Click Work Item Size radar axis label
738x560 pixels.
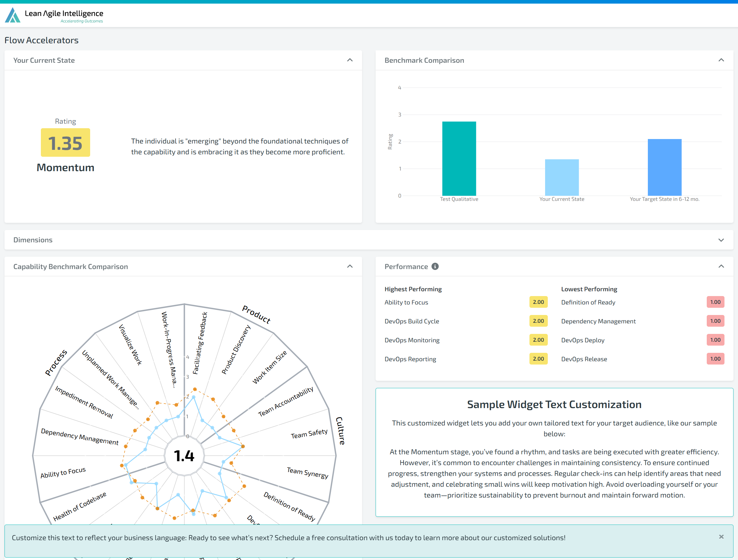(x=270, y=367)
